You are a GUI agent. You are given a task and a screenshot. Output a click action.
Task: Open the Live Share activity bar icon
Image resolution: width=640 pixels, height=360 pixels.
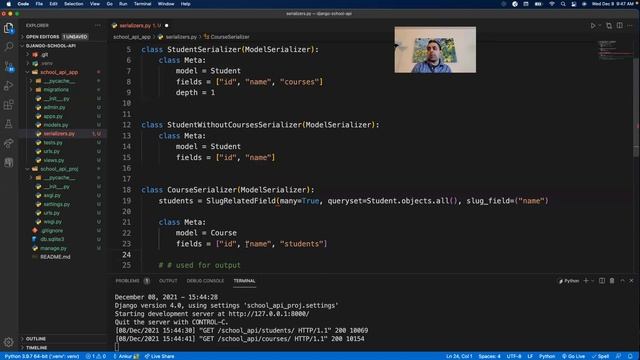coord(9,143)
